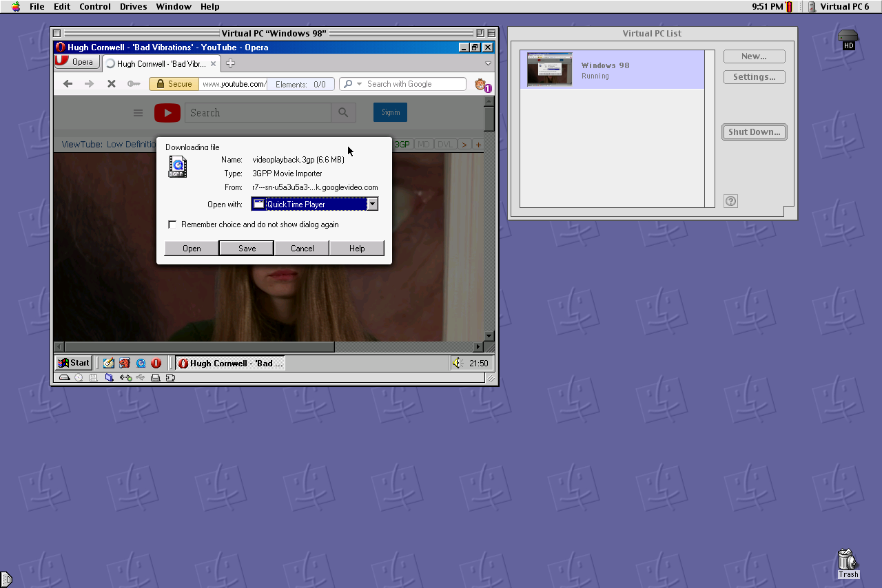Open the Drives menu
The height and width of the screenshot is (588, 882).
coord(134,6)
